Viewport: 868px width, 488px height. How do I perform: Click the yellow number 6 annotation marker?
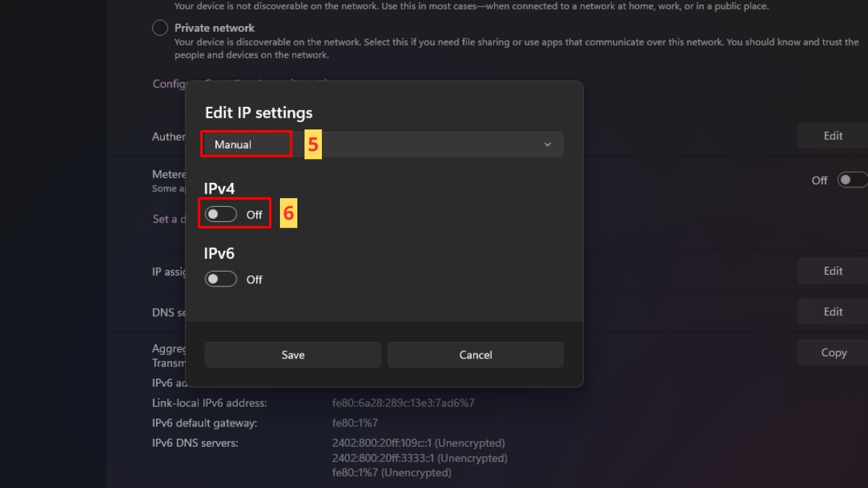pyautogui.click(x=288, y=214)
